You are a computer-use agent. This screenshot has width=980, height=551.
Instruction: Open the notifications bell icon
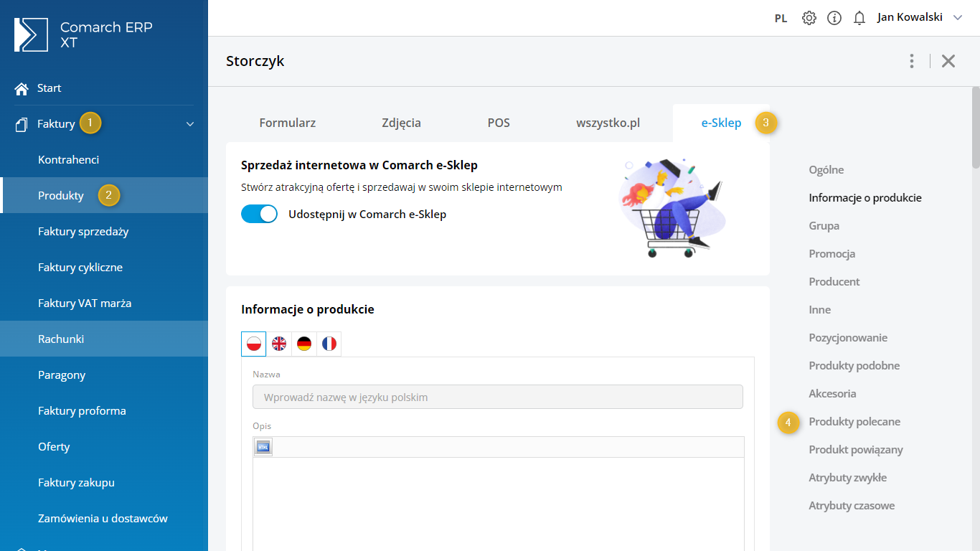[x=859, y=18]
